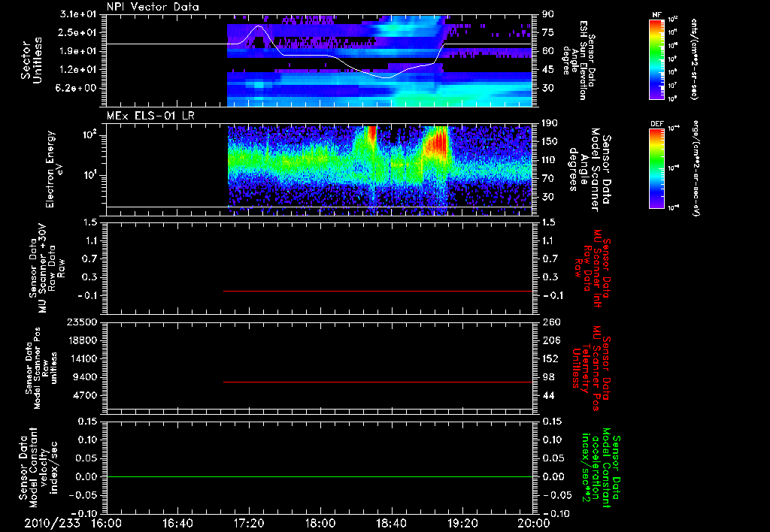Click the 18:00 time axis label
Image resolution: width=770 pixels, height=532 pixels.
[x=320, y=523]
